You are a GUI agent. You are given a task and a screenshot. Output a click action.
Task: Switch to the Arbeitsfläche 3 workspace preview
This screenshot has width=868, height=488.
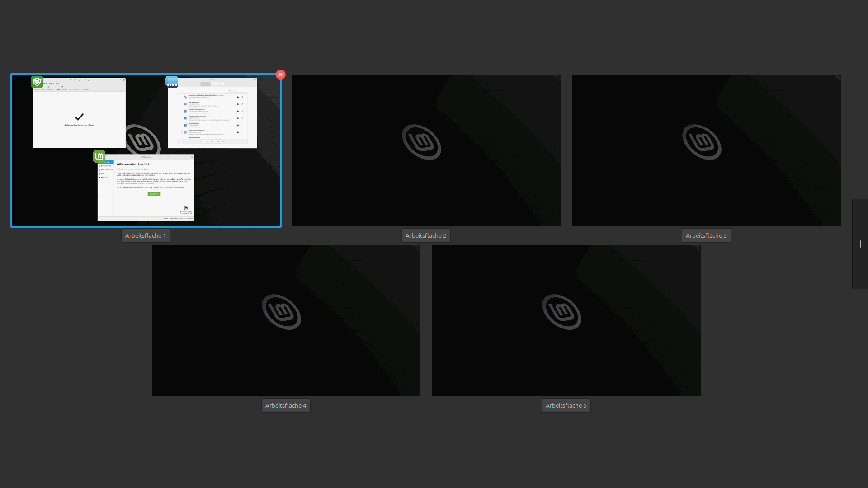coord(706,150)
